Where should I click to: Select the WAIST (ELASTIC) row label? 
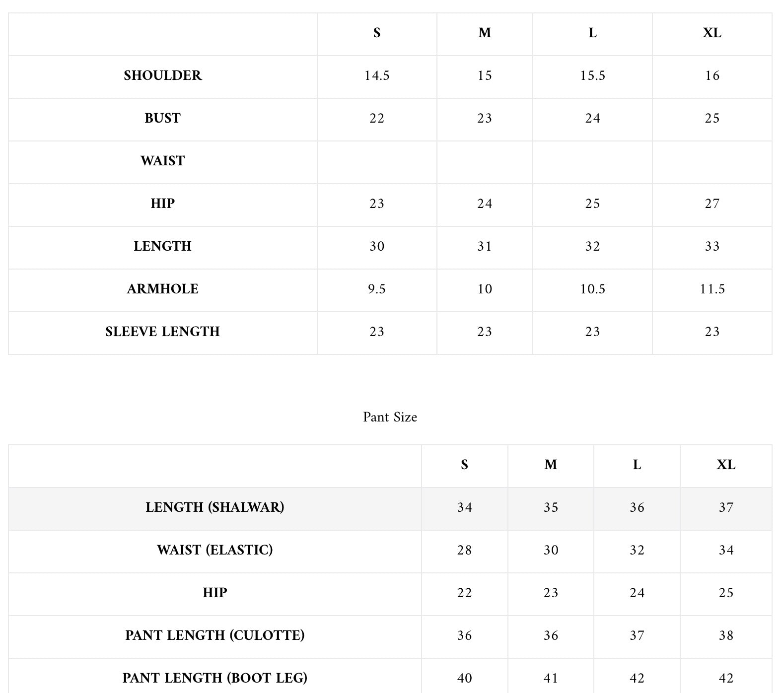214,550
